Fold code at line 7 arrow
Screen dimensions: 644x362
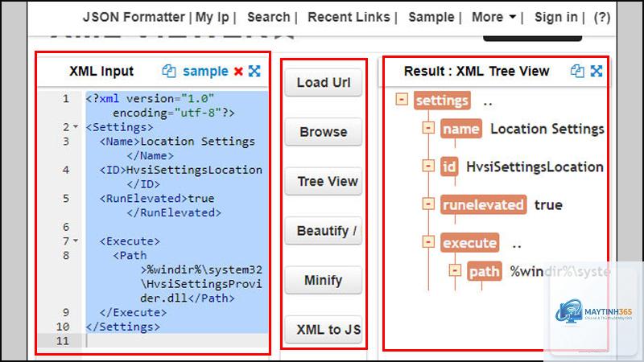(x=76, y=241)
